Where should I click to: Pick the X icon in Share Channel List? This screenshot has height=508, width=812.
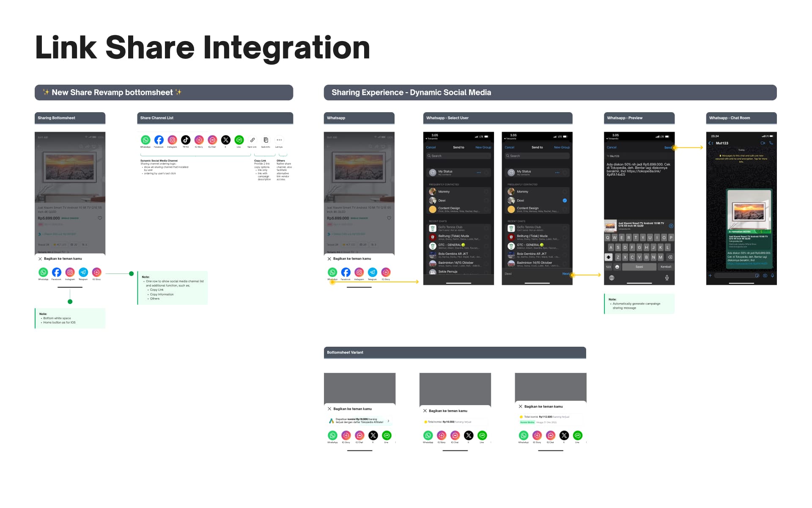225,140
